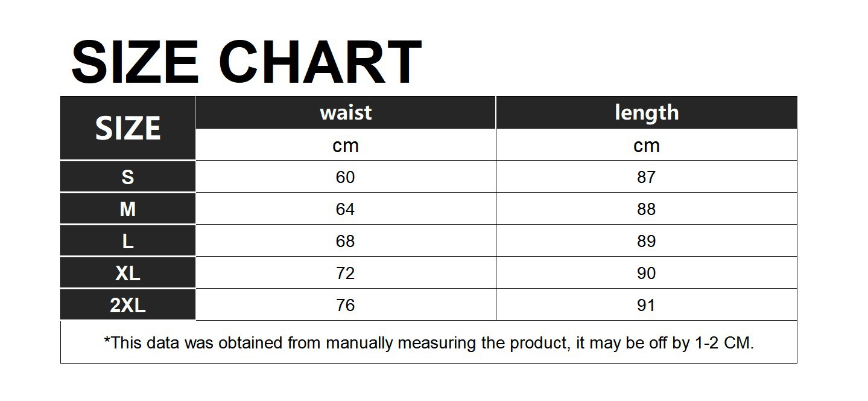Select the cm unit under length
The height and width of the screenshot is (401, 868).
647,146
